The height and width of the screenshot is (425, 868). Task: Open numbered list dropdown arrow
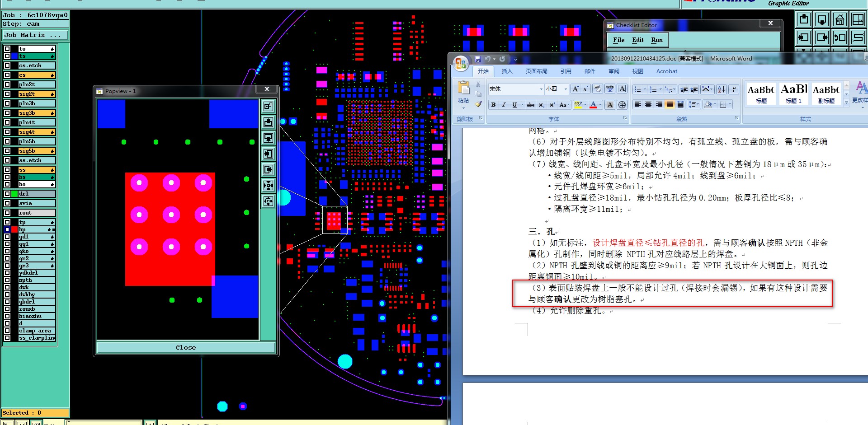(660, 89)
